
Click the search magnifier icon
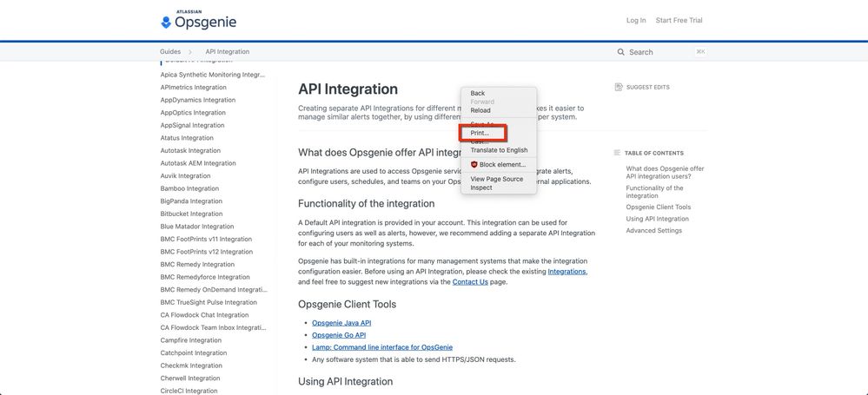pos(620,52)
